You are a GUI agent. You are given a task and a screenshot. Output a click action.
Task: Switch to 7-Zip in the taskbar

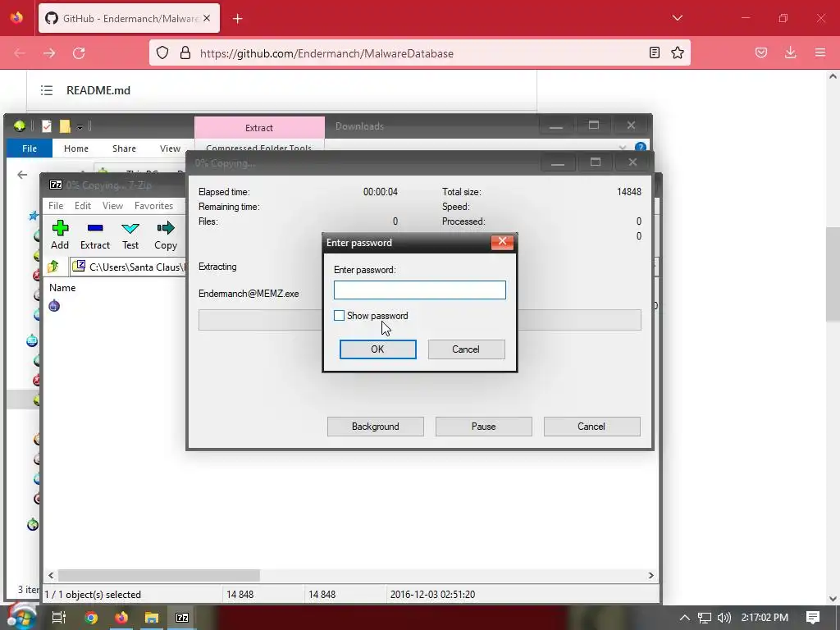[182, 618]
